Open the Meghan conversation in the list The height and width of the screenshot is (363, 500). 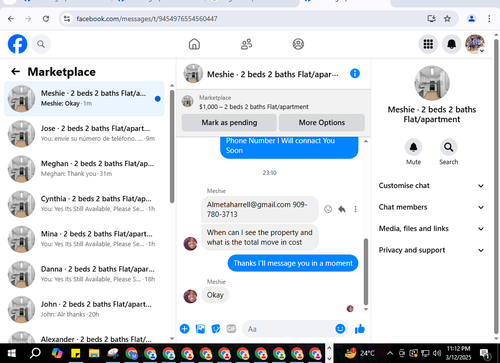tap(84, 169)
